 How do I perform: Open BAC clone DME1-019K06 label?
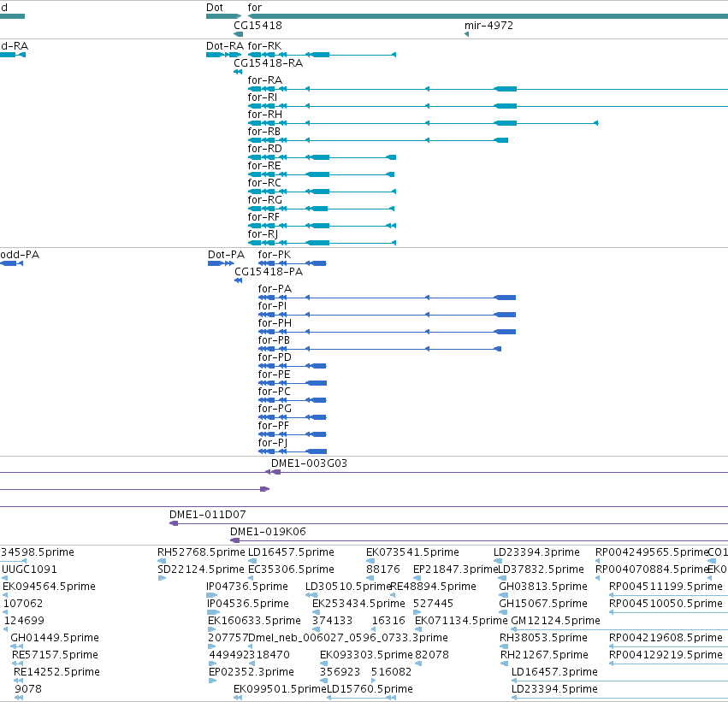268,532
